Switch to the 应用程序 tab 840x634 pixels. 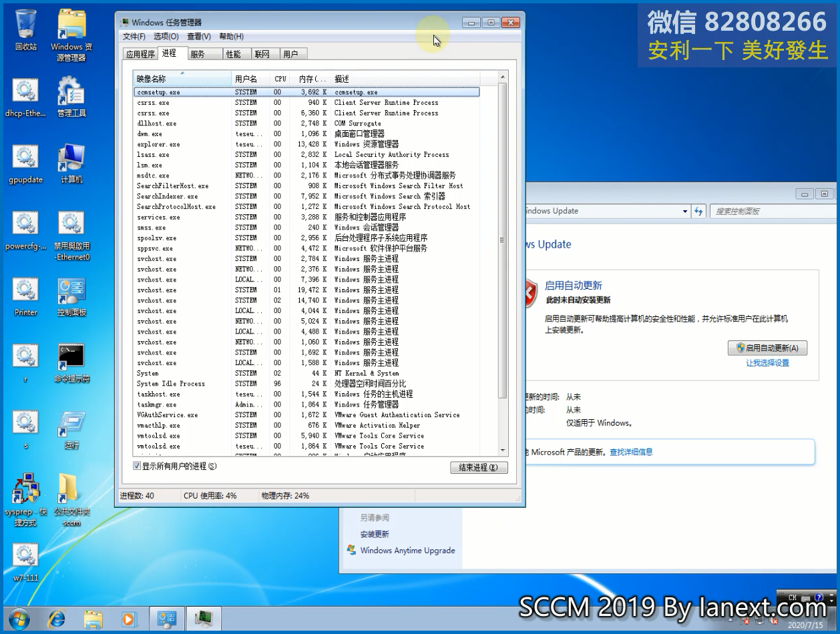pos(140,54)
